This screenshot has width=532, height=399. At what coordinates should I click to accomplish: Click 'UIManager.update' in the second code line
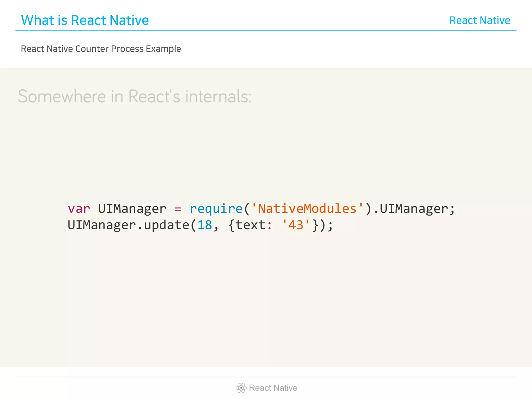point(129,225)
